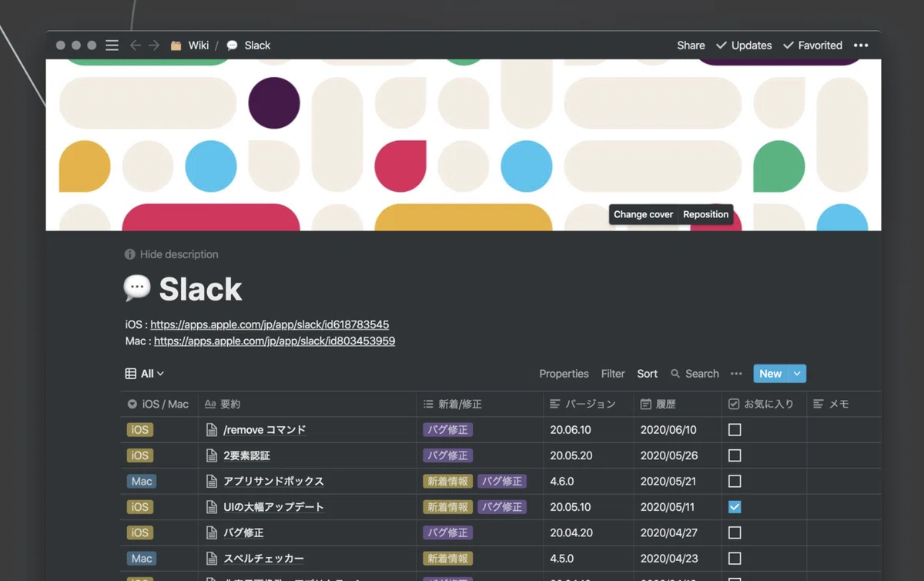
Task: Open the iOS / Mac column header menu
Action: (159, 404)
